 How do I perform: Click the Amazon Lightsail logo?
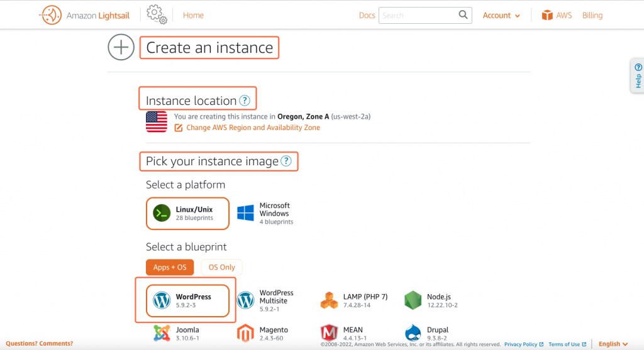pyautogui.click(x=84, y=15)
